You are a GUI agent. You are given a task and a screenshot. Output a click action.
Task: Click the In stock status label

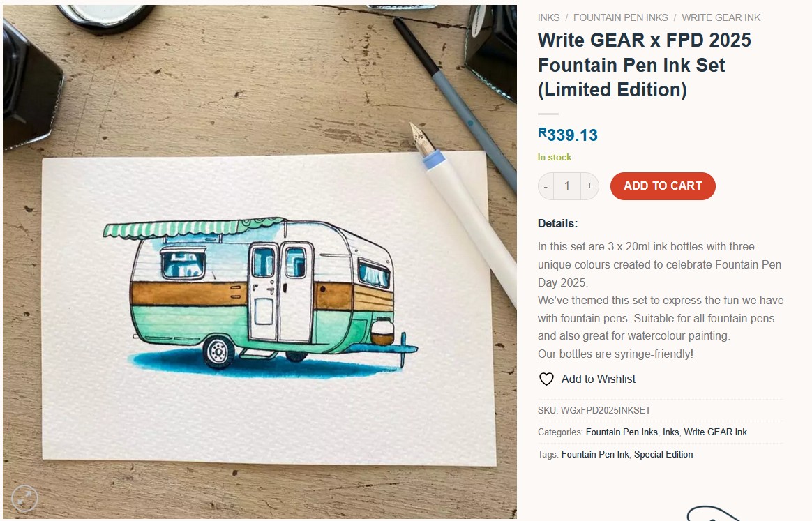tap(555, 157)
